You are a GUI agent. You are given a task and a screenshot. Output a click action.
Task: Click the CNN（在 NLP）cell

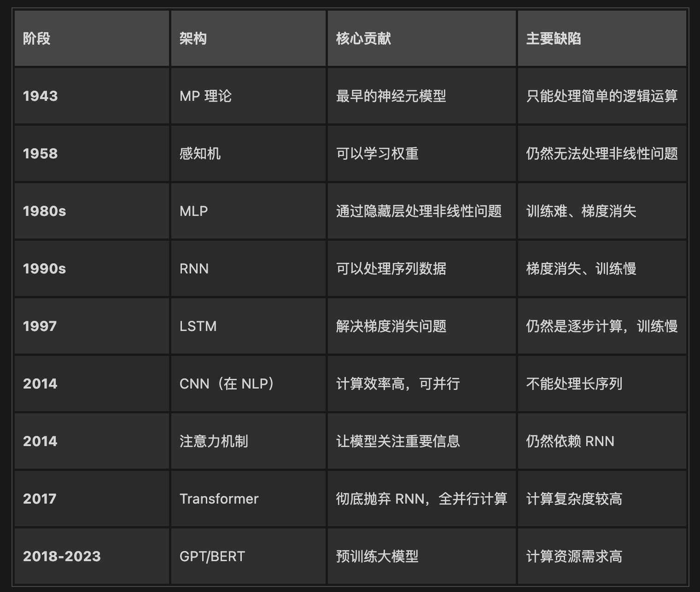point(227,384)
